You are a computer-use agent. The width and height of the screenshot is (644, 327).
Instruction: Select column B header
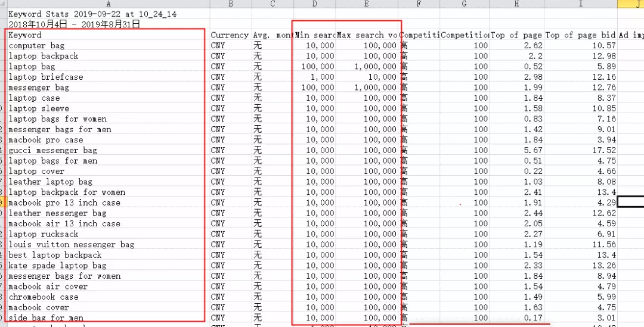click(231, 4)
